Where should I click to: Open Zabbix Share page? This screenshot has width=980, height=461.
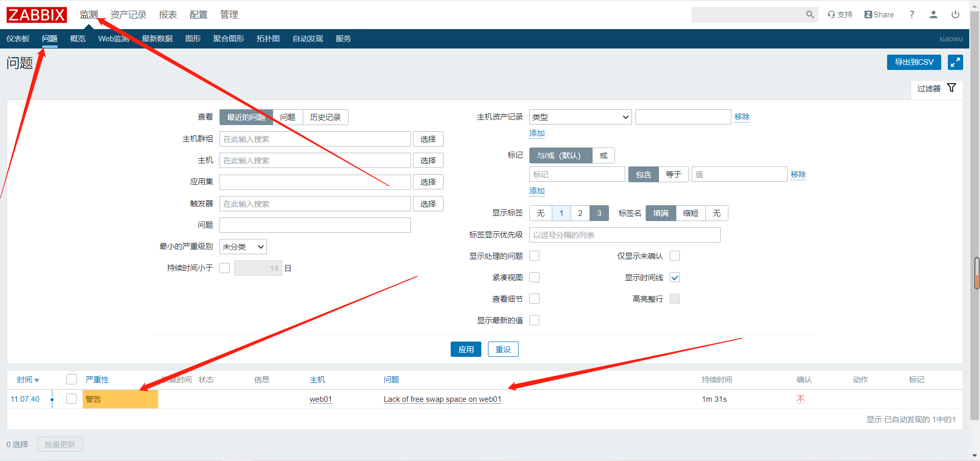[879, 15]
